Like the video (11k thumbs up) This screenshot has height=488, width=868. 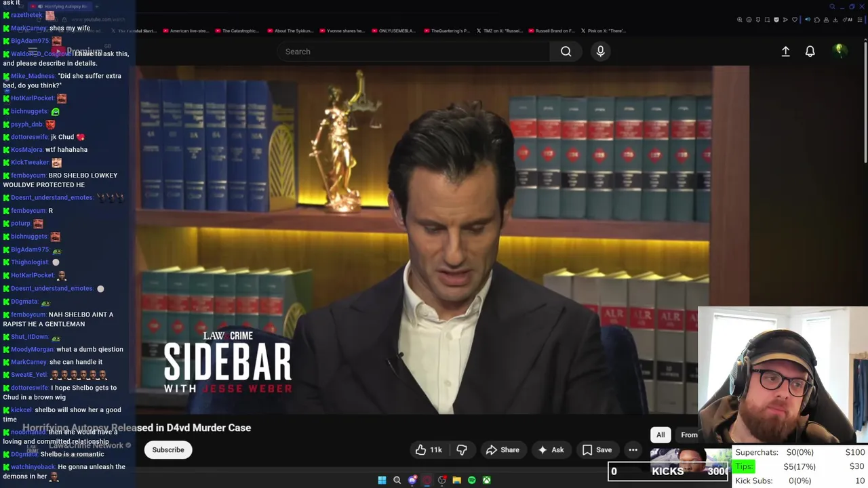pos(429,450)
